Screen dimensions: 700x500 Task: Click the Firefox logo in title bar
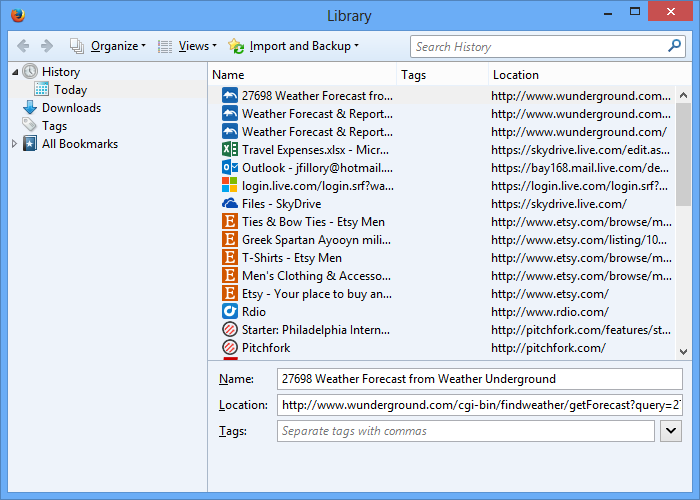pos(18,15)
